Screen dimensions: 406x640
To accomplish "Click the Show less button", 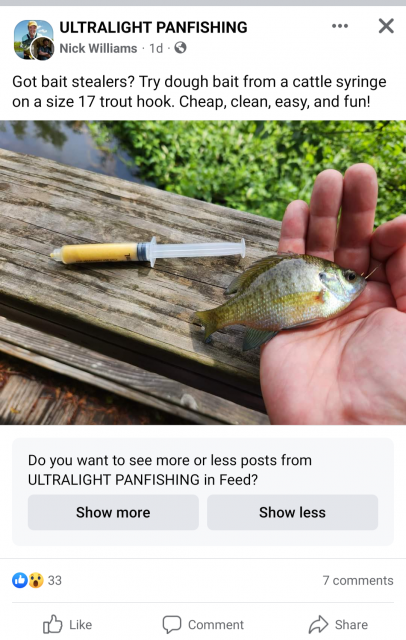I will point(292,512).
